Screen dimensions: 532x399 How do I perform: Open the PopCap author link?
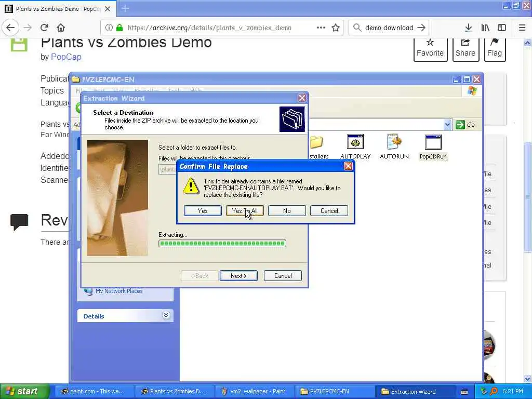coord(66,57)
